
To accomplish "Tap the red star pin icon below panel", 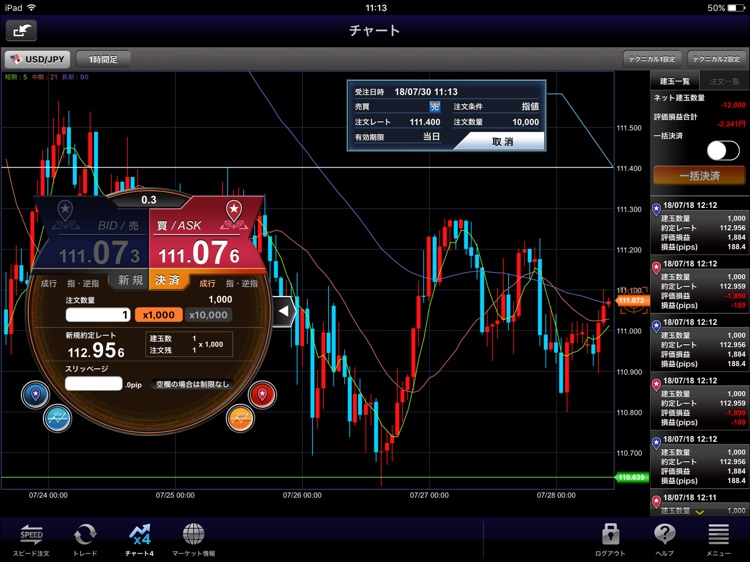I will 262,395.
